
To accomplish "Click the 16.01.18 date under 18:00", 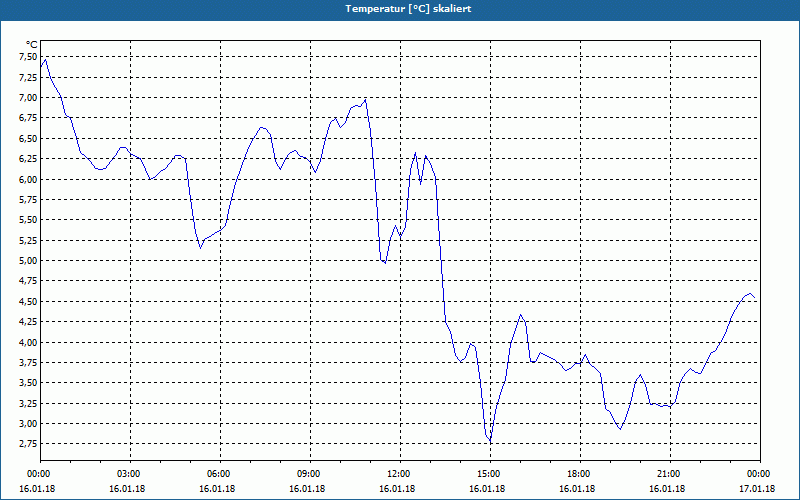I will click(x=577, y=489).
